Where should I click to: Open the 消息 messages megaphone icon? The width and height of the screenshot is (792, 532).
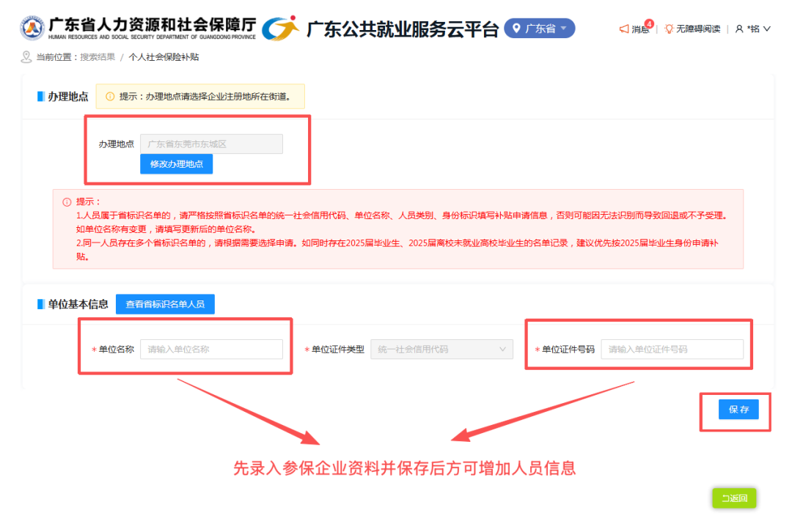tap(624, 29)
